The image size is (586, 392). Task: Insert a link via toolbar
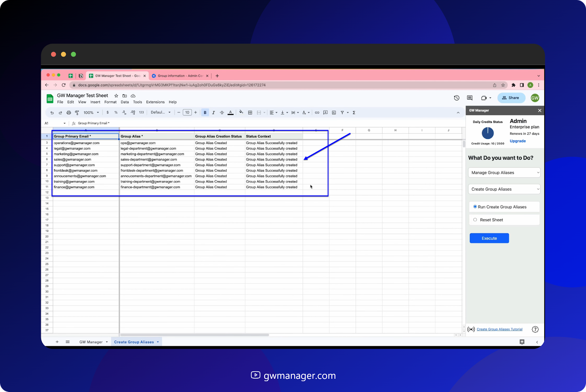317,112
